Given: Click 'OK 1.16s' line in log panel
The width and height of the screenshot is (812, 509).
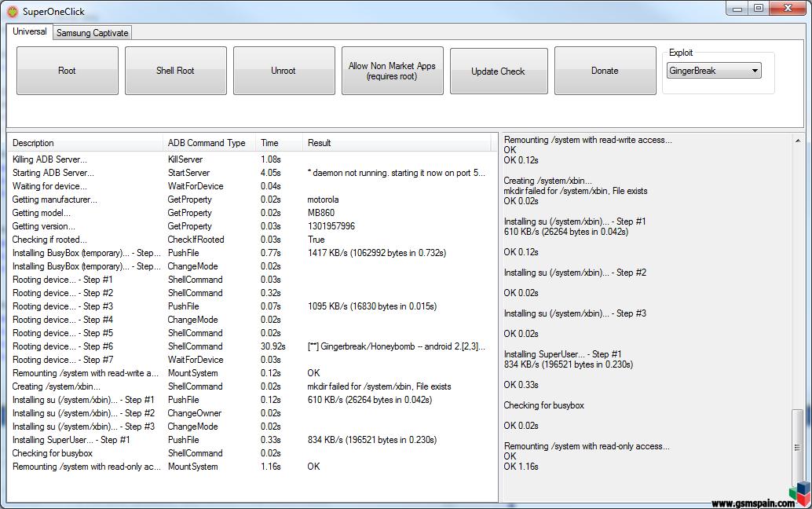Looking at the screenshot, I should coord(521,467).
